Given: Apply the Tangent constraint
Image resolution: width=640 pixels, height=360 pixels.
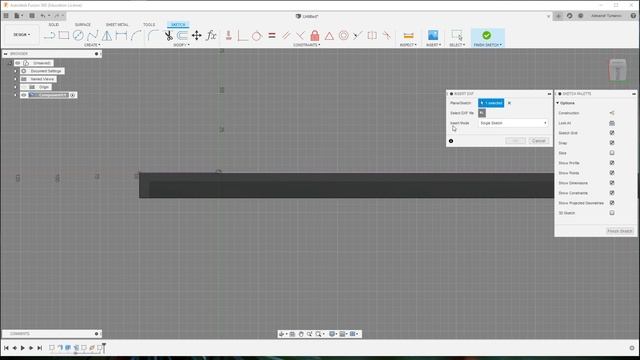Looking at the screenshot, I should click(256, 36).
